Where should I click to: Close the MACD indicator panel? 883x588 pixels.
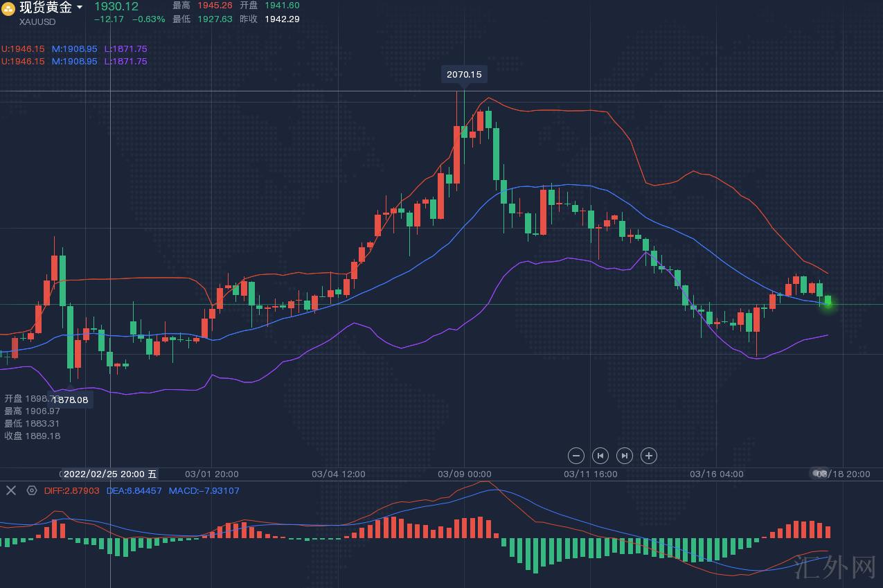11,490
